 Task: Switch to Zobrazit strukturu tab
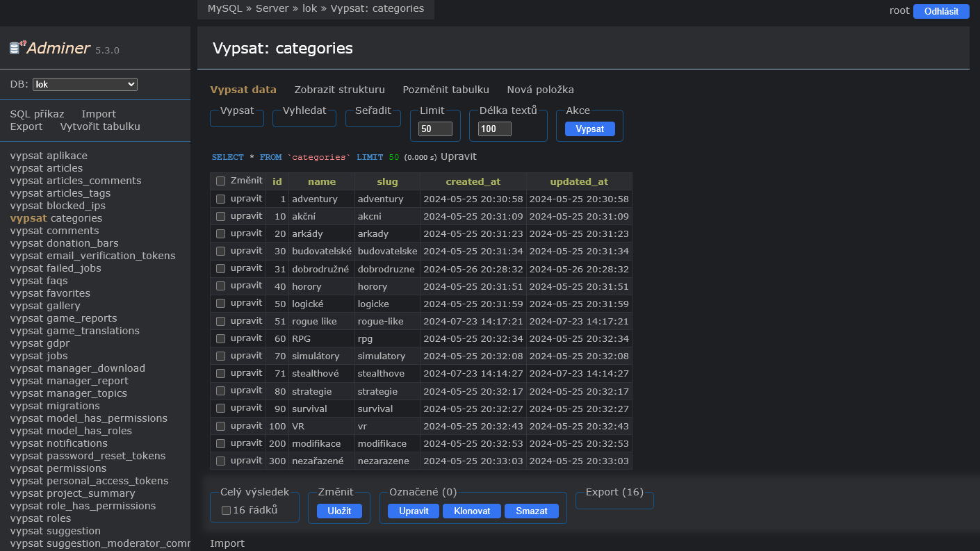click(x=339, y=90)
